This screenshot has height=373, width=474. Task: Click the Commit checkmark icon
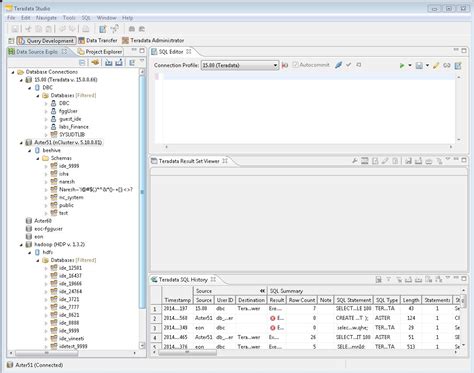[349, 65]
